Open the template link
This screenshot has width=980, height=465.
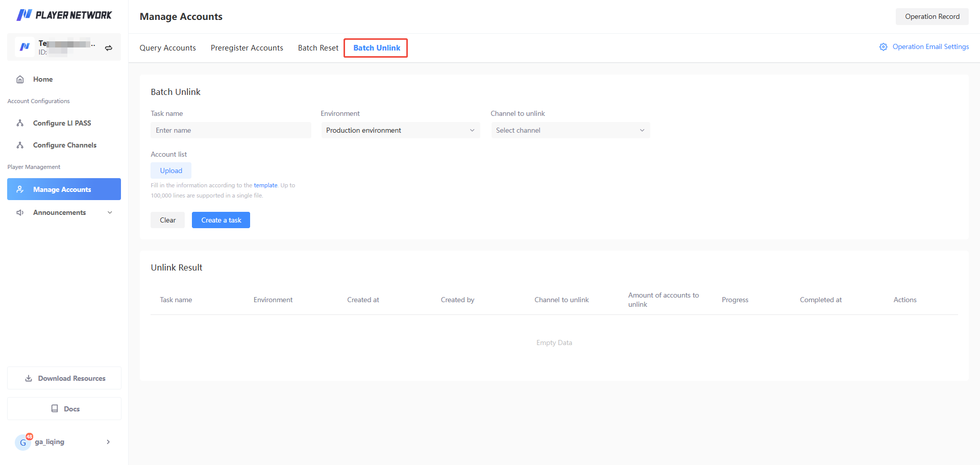point(265,186)
